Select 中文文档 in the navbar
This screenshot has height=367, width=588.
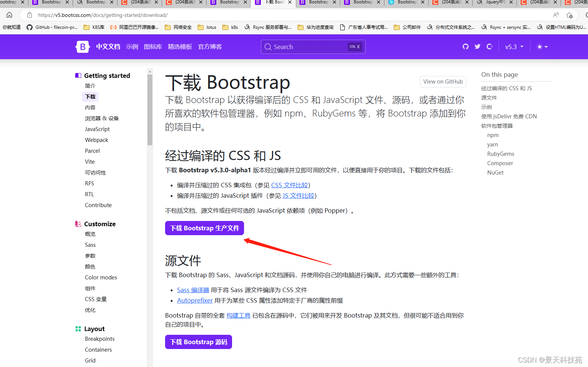tap(108, 47)
